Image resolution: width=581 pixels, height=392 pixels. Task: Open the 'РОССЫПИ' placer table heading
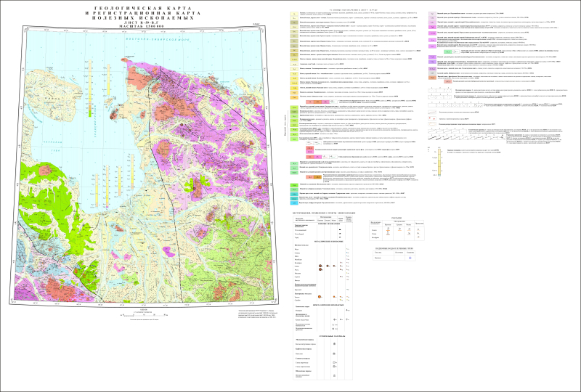(x=397, y=216)
